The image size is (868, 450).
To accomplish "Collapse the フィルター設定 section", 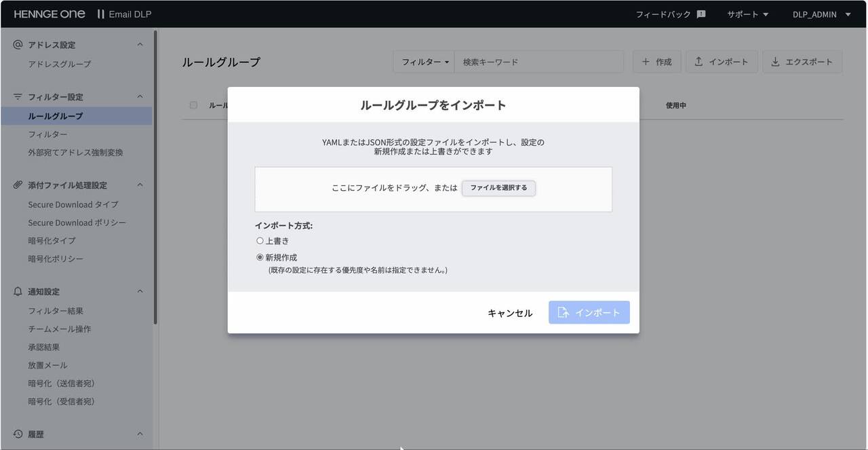I will 140,97.
